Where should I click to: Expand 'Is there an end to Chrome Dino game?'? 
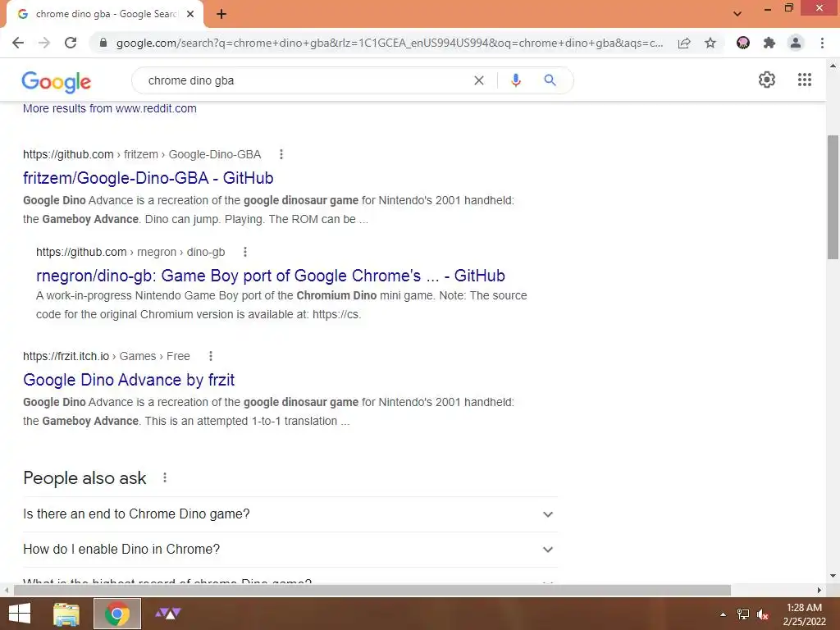pyautogui.click(x=290, y=514)
